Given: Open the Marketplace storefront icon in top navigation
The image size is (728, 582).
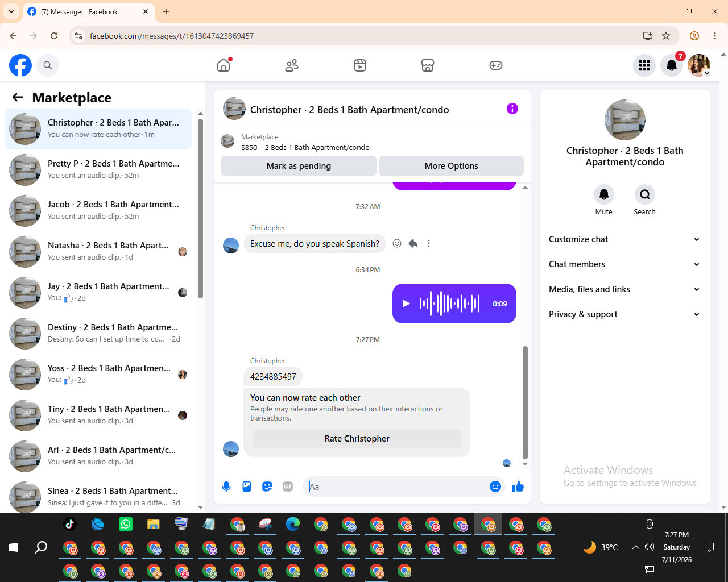Looking at the screenshot, I should pos(428,65).
